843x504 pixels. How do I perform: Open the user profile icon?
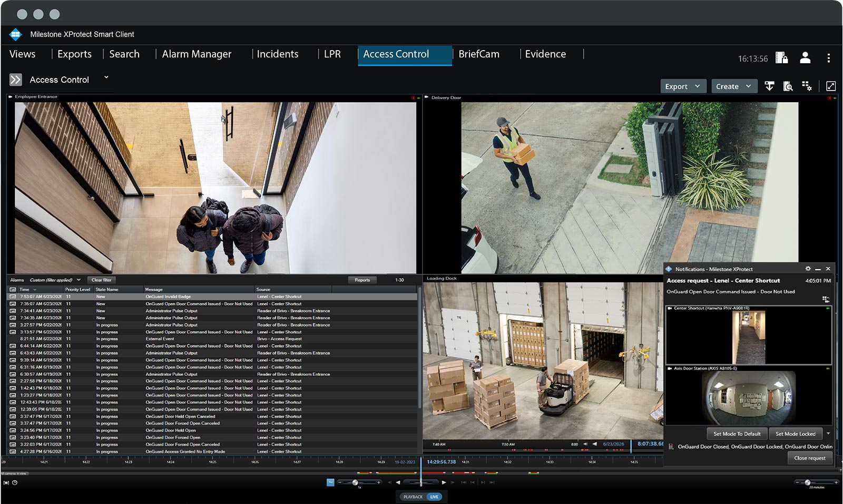(x=805, y=58)
